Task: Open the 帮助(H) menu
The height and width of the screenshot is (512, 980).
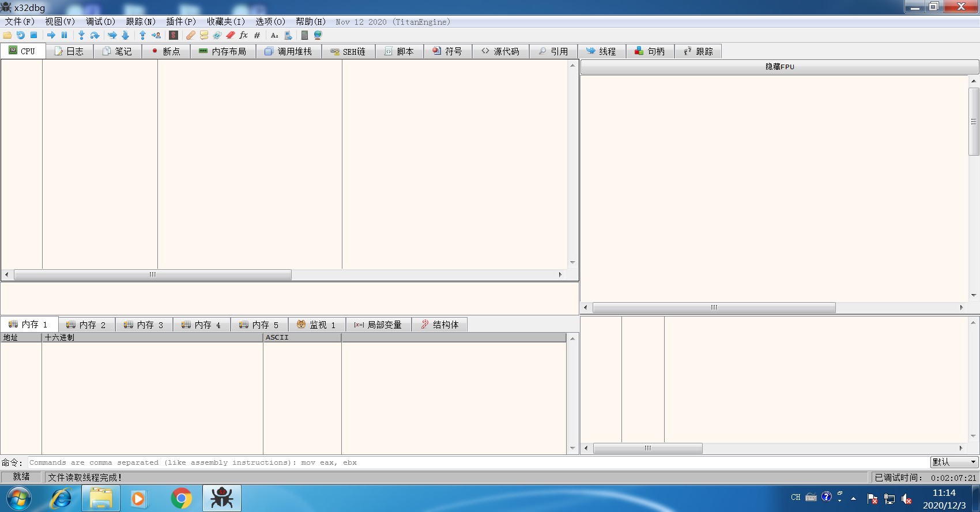Action: coord(311,21)
